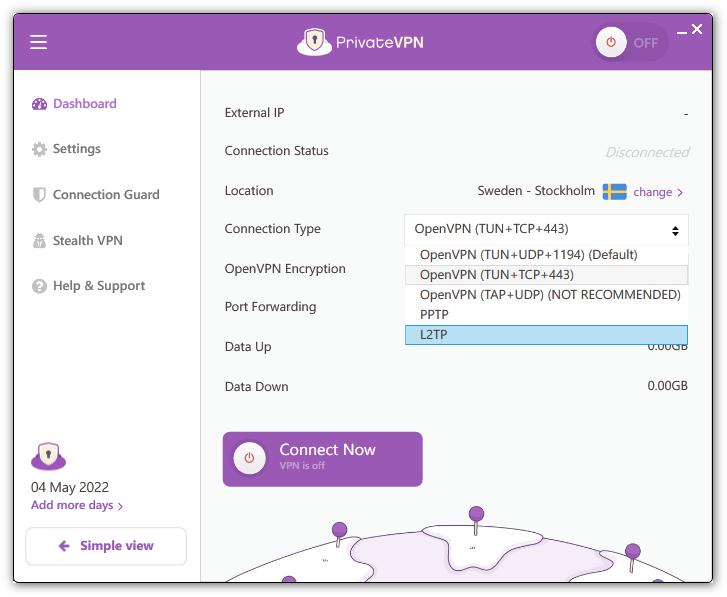The image size is (727, 597).
Task: Click Add more days link
Action: pyautogui.click(x=77, y=505)
